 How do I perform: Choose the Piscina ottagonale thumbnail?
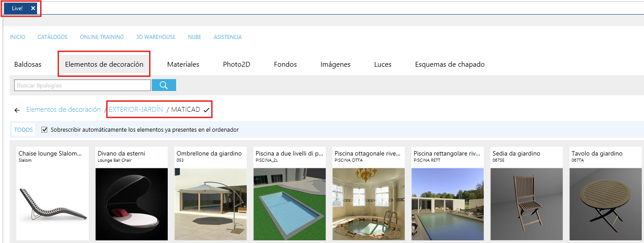click(369, 194)
